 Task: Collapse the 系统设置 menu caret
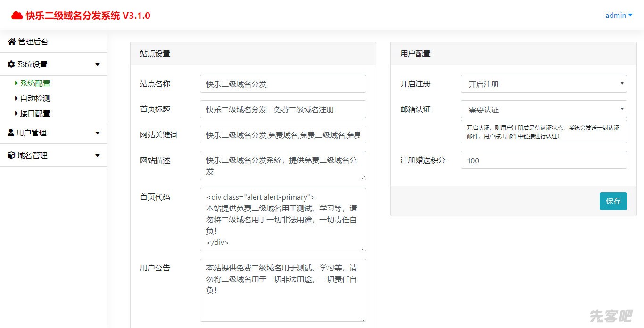[x=98, y=65]
